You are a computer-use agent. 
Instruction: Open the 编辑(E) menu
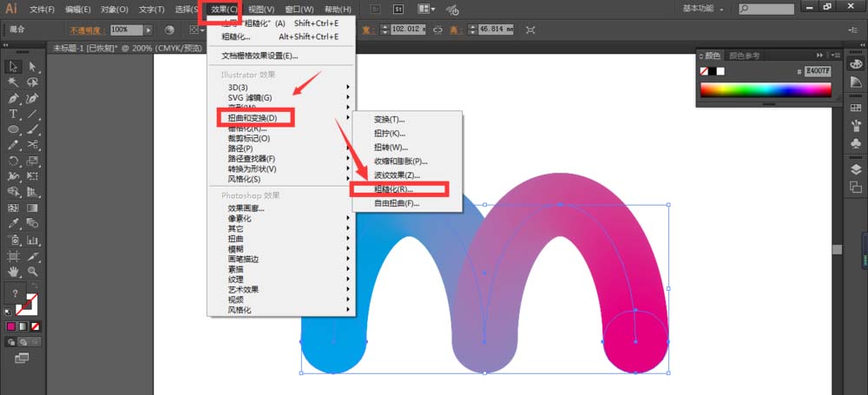(77, 10)
